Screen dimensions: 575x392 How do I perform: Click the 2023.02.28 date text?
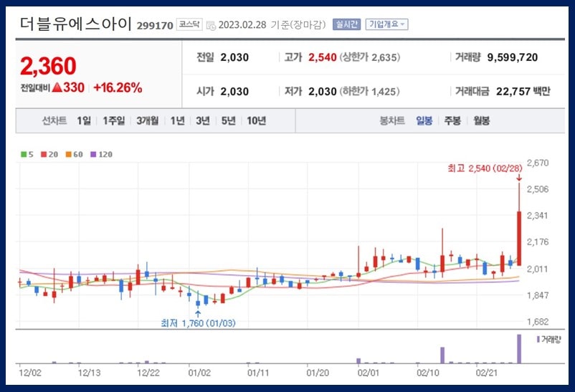(x=242, y=25)
